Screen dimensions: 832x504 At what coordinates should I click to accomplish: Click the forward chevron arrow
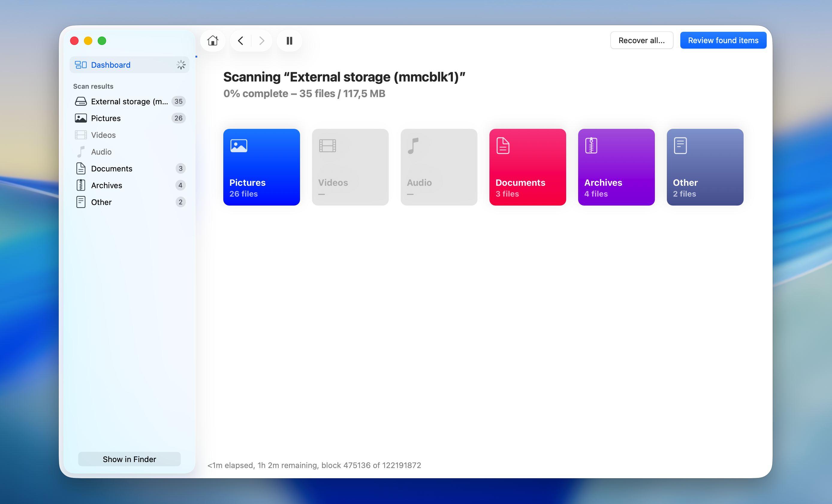point(261,40)
